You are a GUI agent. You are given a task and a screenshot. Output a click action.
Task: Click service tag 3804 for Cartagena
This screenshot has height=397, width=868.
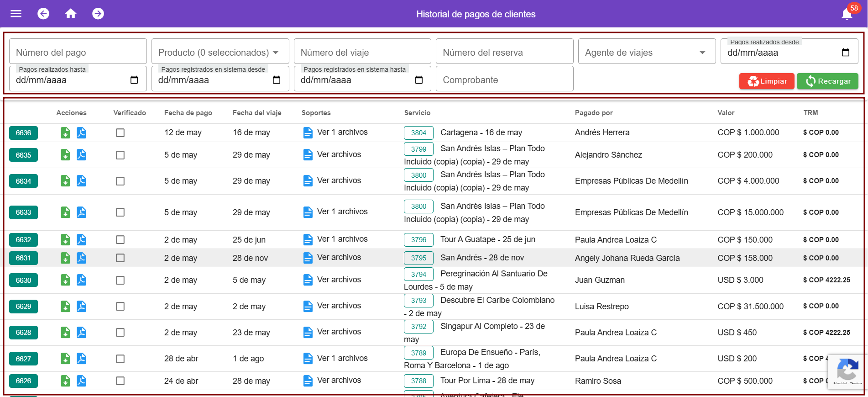(418, 133)
